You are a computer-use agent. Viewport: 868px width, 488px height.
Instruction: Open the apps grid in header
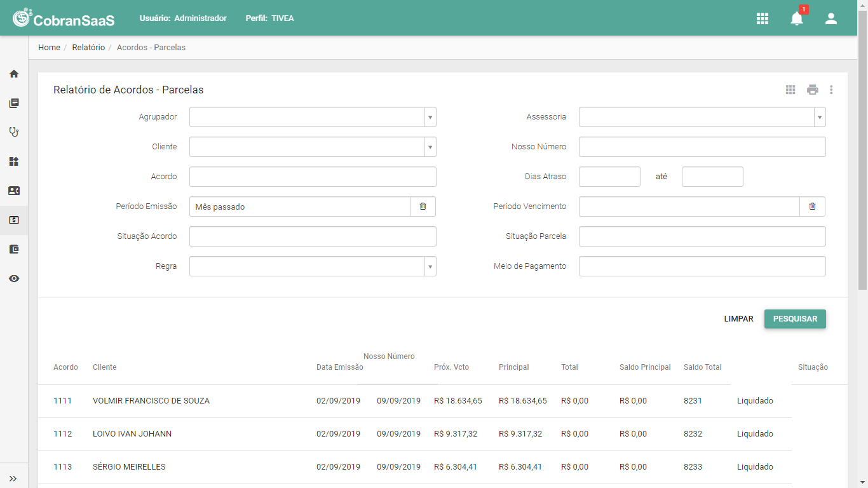coord(763,18)
